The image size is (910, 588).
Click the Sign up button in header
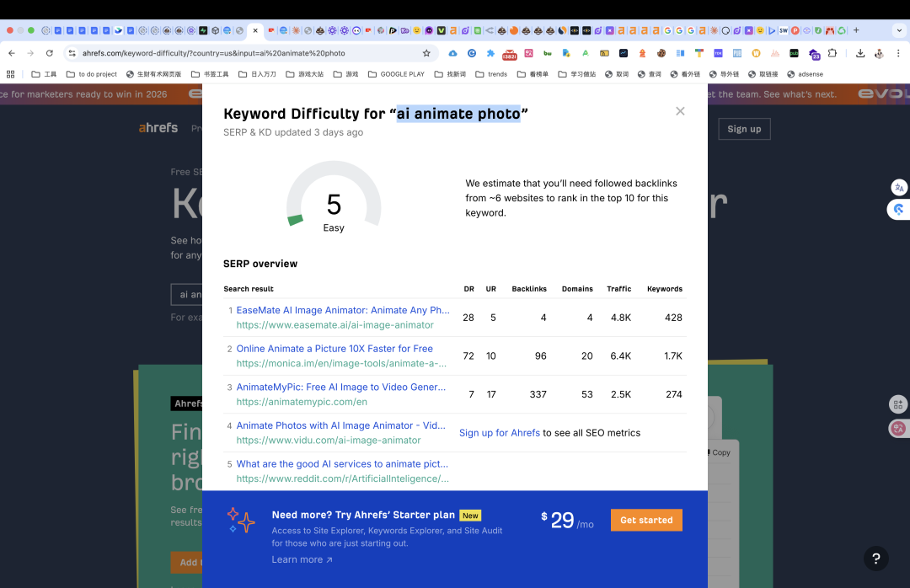tap(744, 129)
